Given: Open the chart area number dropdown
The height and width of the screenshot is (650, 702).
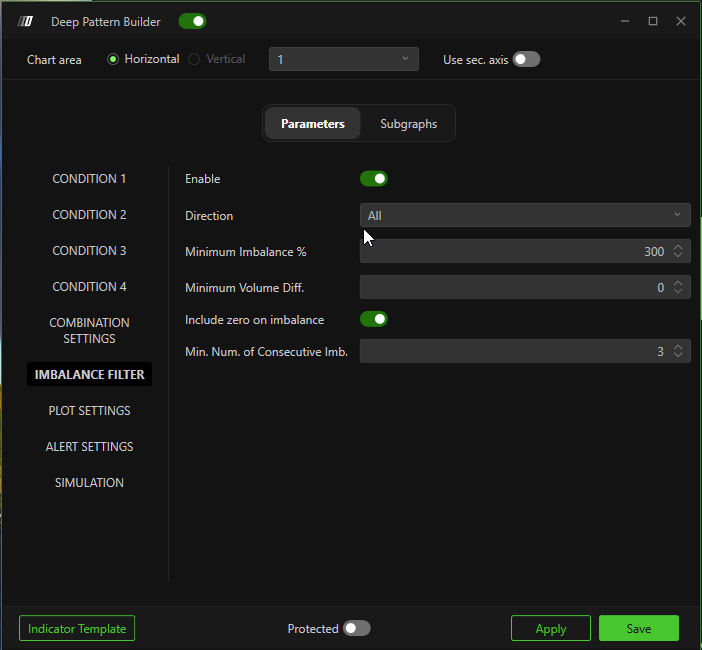Looking at the screenshot, I should pos(343,59).
